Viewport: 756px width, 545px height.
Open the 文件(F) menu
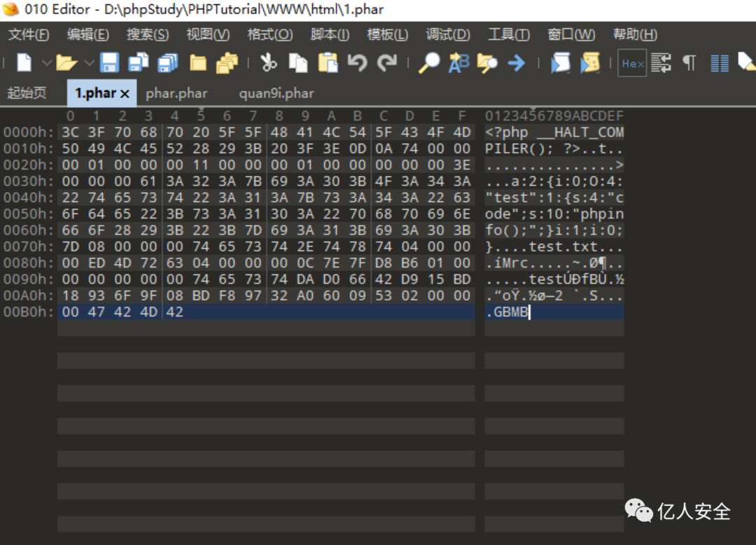coord(29,35)
